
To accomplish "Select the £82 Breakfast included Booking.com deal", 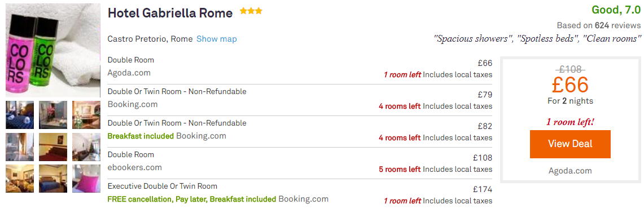I will coord(300,132).
